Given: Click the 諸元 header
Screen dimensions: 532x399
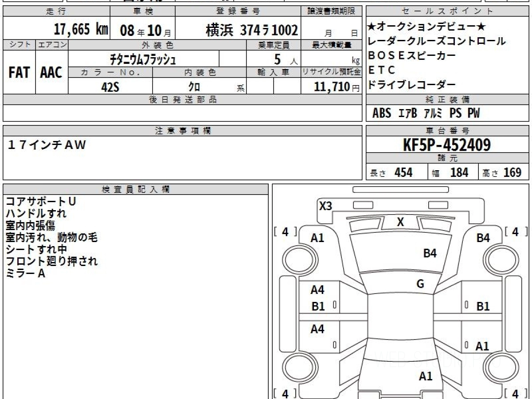Looking at the screenshot, I should (x=447, y=158).
